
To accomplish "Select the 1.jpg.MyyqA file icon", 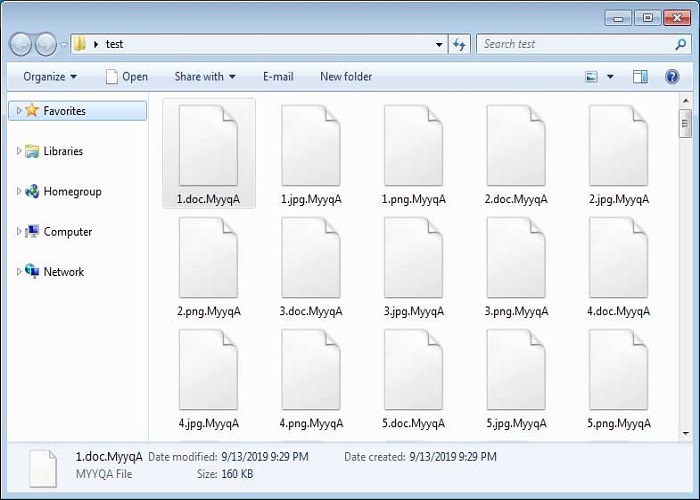I will (311, 146).
